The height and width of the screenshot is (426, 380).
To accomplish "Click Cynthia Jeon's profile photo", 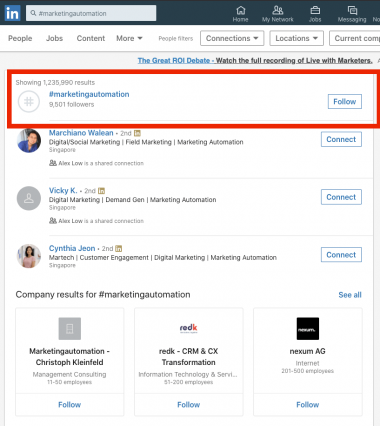I will pyautogui.click(x=29, y=256).
